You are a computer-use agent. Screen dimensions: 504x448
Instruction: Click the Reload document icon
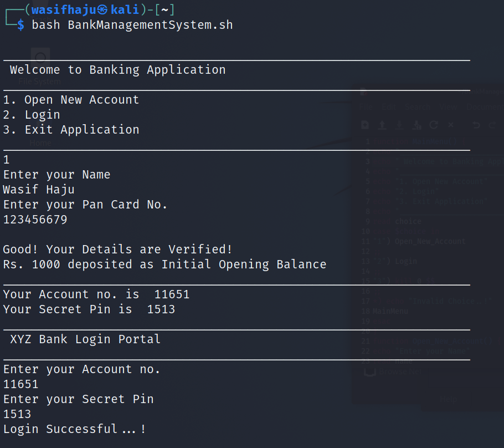click(434, 125)
